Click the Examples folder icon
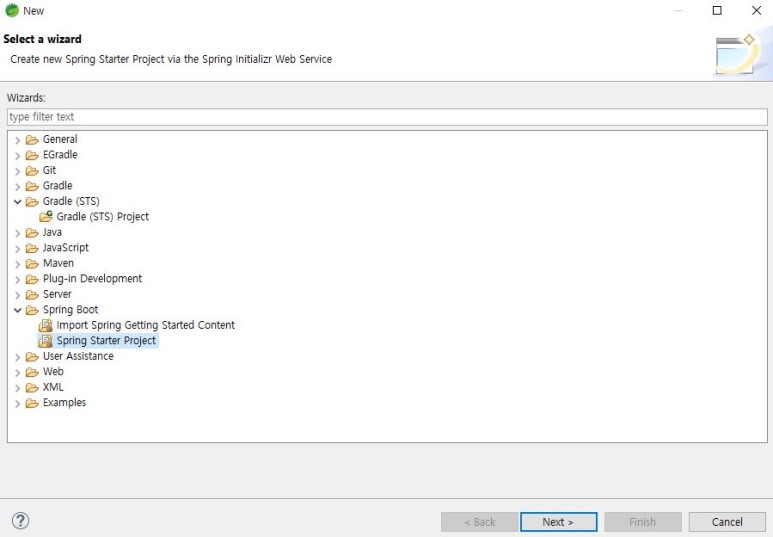This screenshot has height=537, width=773. pyautogui.click(x=32, y=403)
